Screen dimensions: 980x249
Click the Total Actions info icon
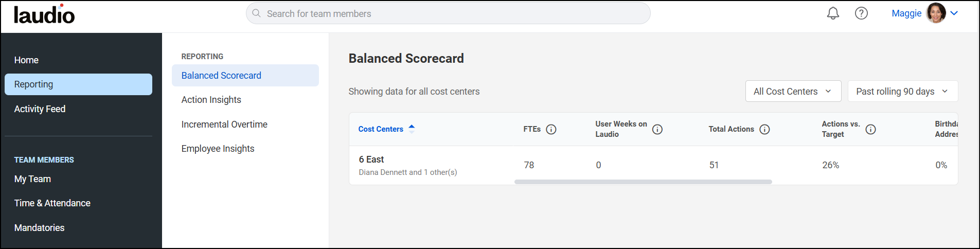(x=764, y=129)
